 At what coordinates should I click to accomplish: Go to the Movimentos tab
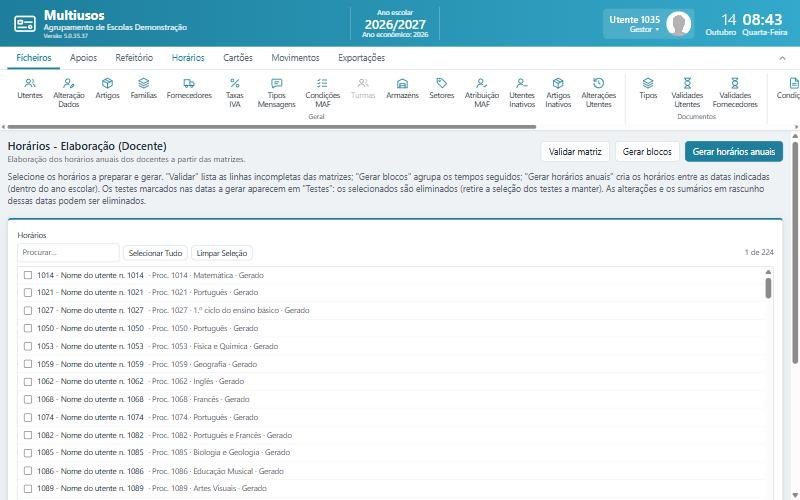[295, 58]
